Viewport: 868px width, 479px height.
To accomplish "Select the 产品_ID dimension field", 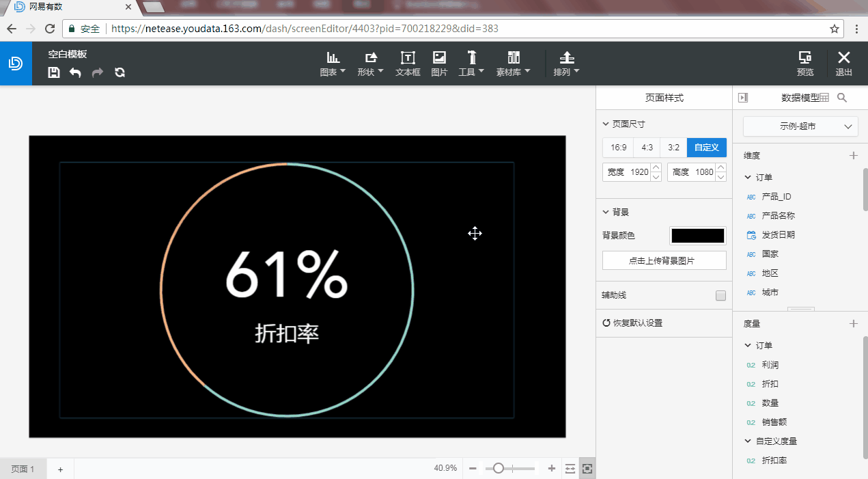I will coord(776,197).
